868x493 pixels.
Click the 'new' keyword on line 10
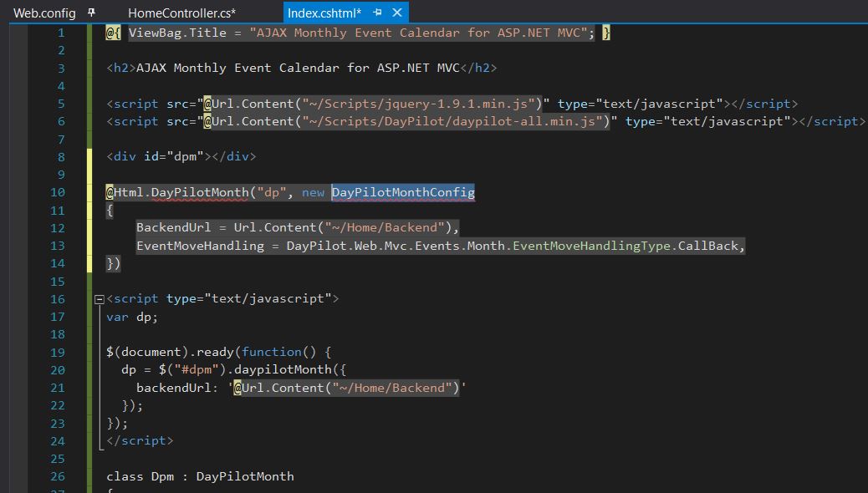(x=313, y=192)
